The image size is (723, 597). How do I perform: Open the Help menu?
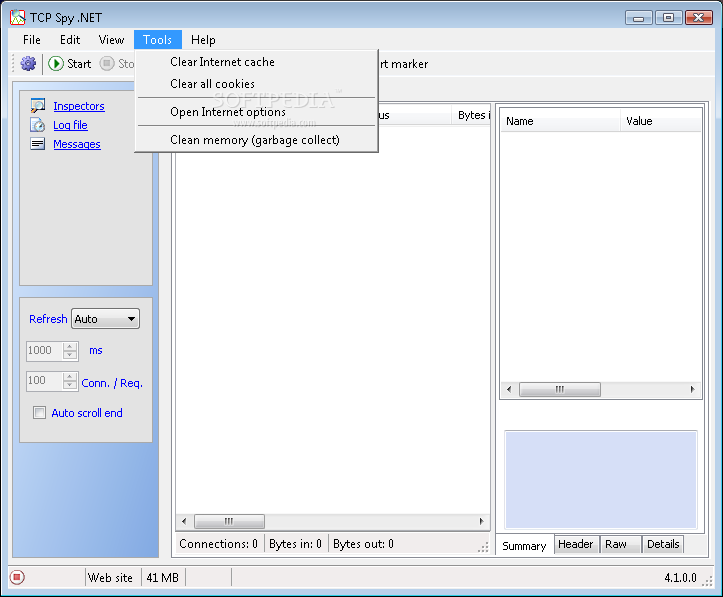click(x=203, y=40)
